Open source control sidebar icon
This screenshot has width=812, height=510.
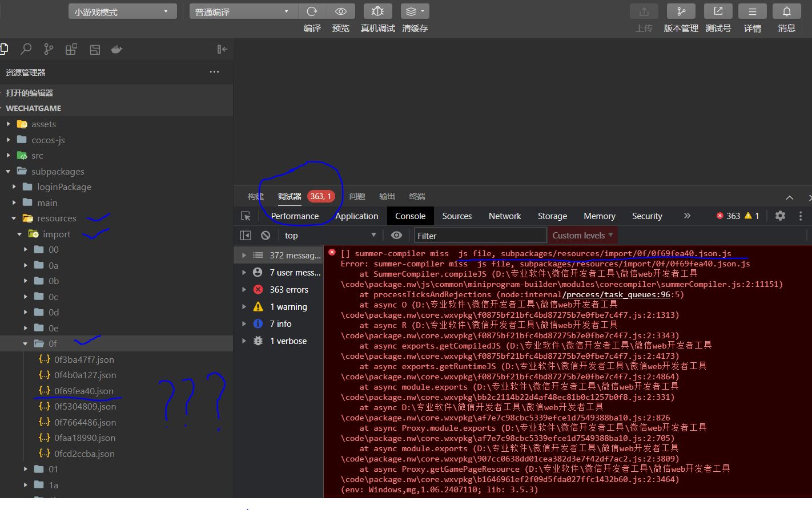coord(49,50)
